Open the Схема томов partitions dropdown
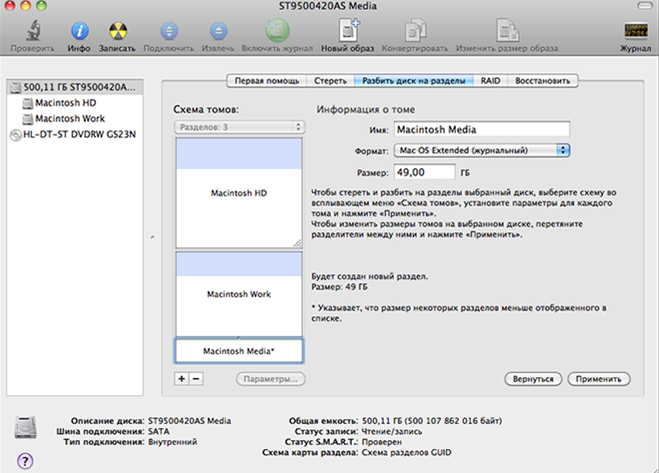This screenshot has height=473, width=659. 239,127
